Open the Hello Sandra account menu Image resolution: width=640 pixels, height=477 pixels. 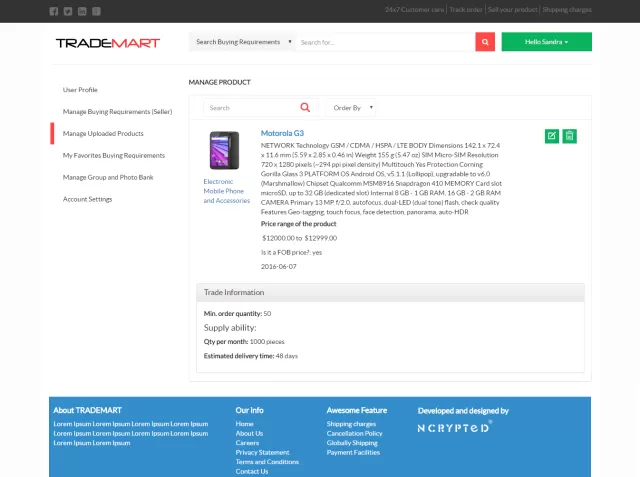tap(547, 42)
